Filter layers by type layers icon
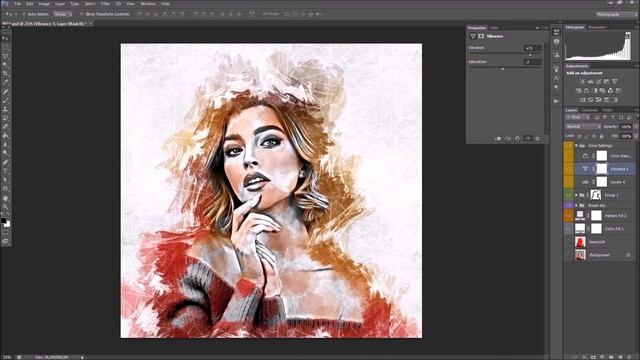640x360 pixels. coord(613,118)
